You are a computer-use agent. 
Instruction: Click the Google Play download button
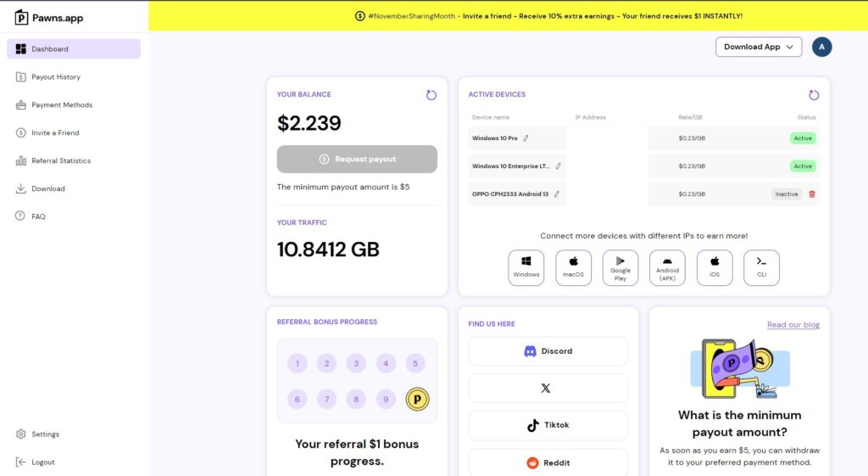[620, 267]
